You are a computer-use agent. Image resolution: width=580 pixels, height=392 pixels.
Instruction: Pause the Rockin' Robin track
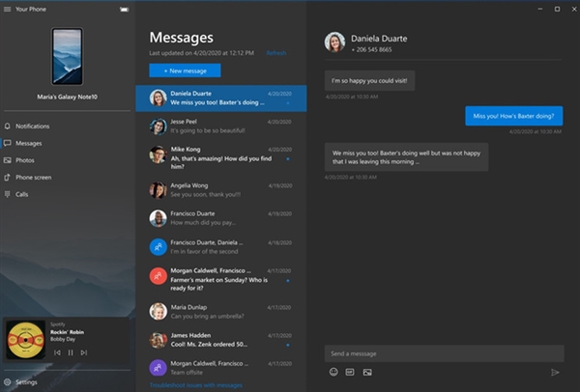point(71,352)
